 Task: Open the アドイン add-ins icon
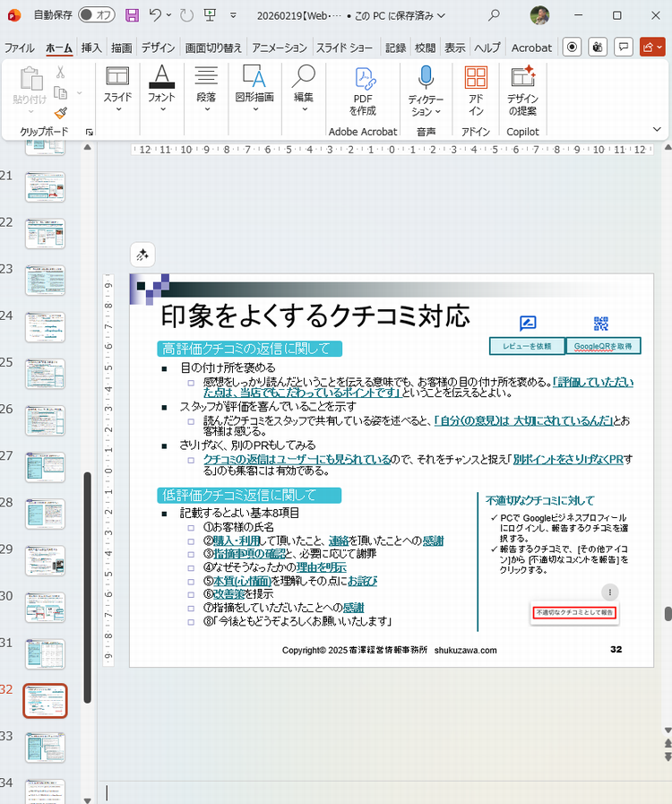coord(476,90)
